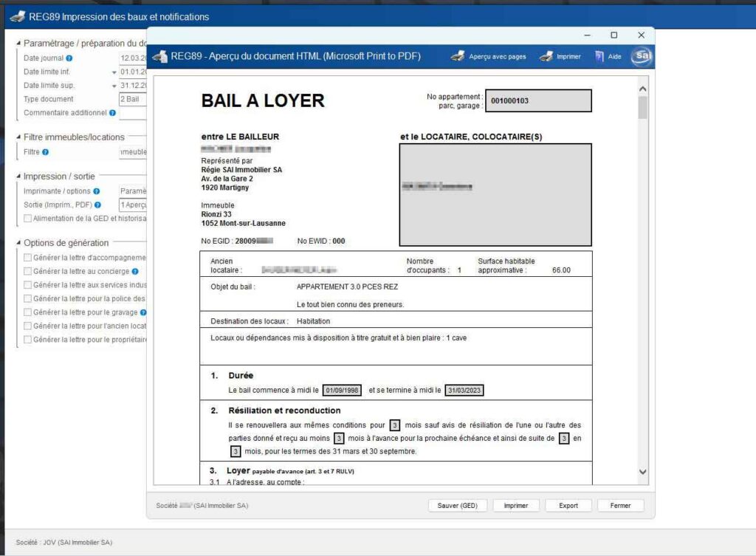
Task: Click the Commentaire additionnel input field
Action: pos(133,113)
